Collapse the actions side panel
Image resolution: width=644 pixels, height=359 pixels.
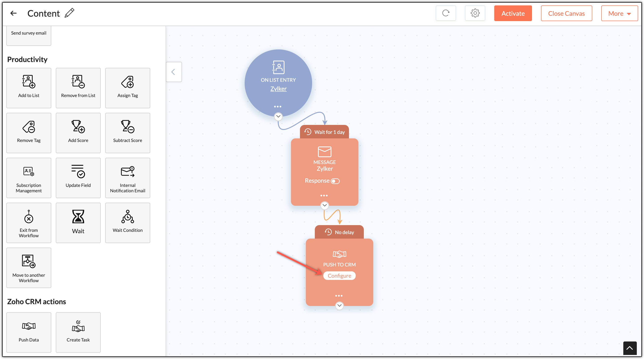point(174,72)
